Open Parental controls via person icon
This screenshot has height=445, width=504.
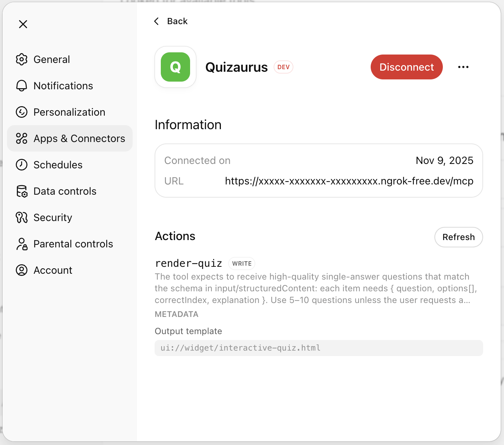tap(22, 244)
